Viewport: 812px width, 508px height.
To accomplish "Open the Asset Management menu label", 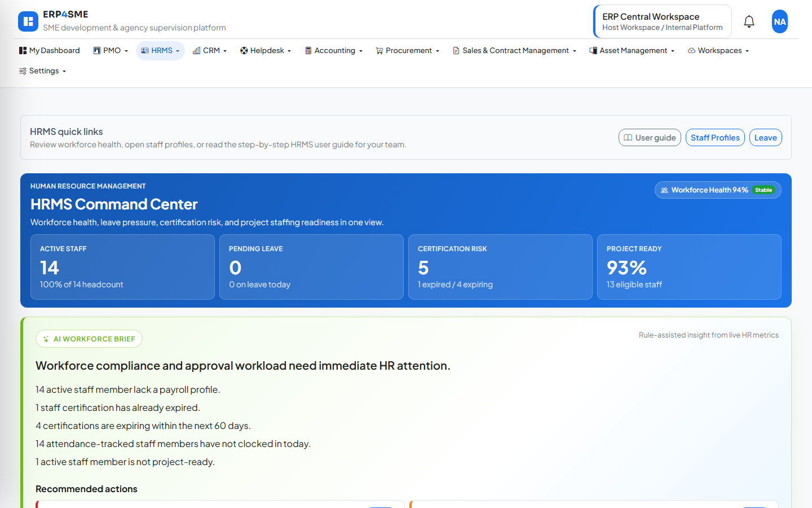I will pos(633,50).
